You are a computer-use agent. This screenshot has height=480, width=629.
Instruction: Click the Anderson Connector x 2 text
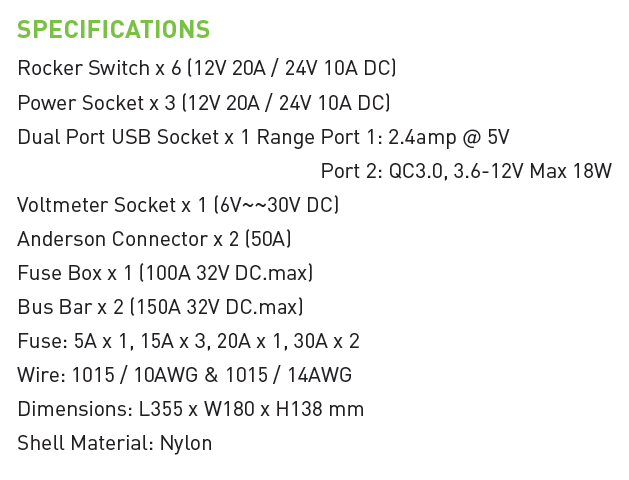click(x=154, y=239)
